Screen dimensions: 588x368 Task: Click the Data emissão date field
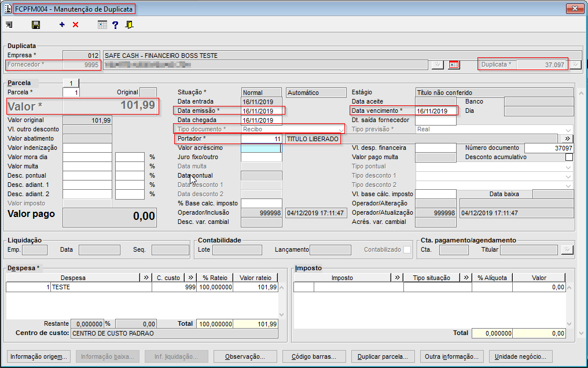[262, 111]
